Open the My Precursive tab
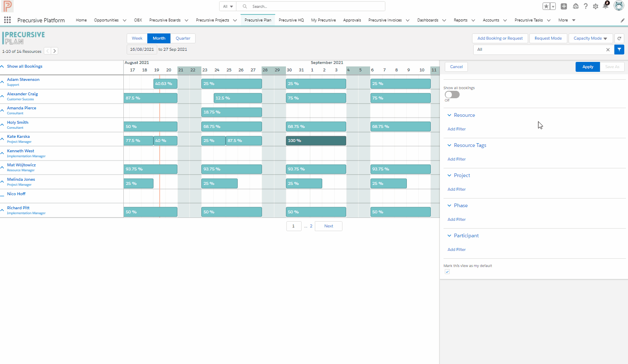This screenshot has width=628, height=364. point(323,20)
